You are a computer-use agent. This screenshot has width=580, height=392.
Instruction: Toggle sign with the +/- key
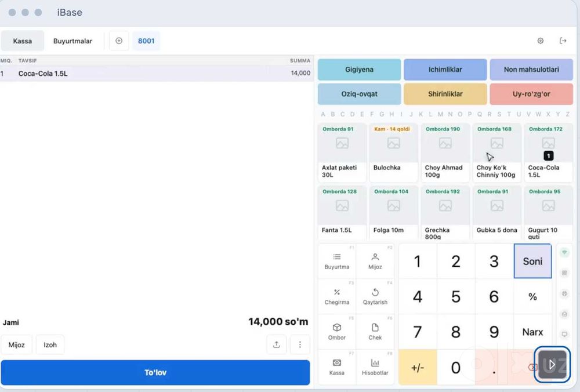(418, 367)
